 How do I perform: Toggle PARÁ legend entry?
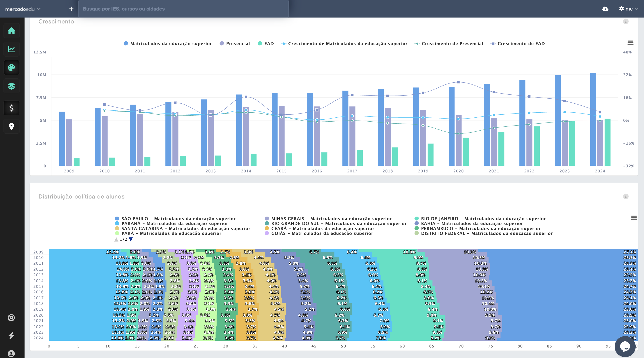(x=168, y=233)
